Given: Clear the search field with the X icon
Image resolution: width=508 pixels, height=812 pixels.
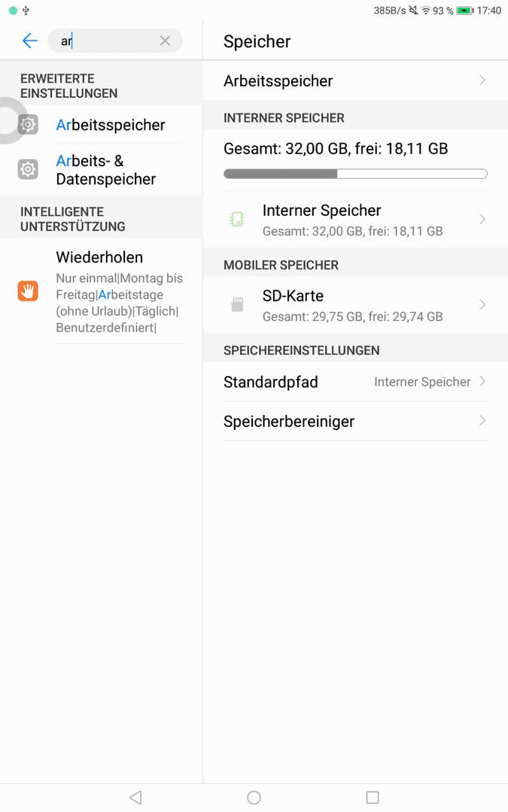Looking at the screenshot, I should tap(165, 41).
